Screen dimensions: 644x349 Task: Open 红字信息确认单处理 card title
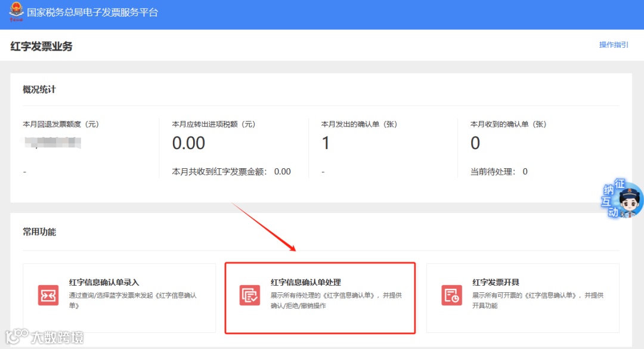pos(305,282)
